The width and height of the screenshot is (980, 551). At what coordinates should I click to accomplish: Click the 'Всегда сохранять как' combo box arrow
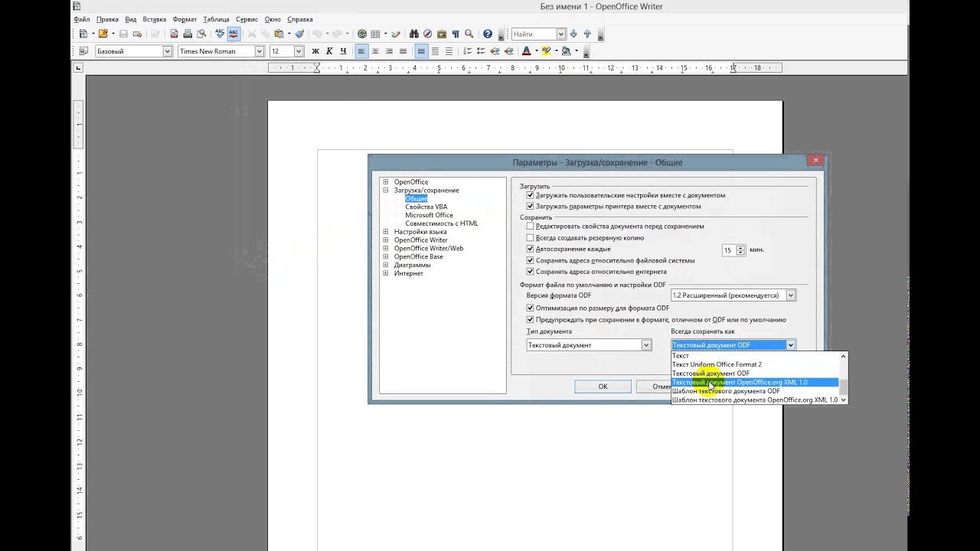click(791, 345)
